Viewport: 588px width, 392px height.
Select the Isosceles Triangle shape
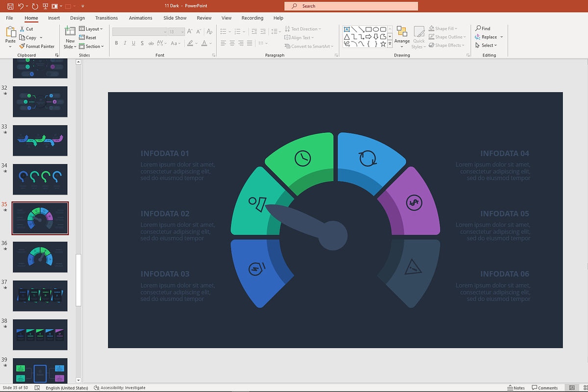[347, 36]
